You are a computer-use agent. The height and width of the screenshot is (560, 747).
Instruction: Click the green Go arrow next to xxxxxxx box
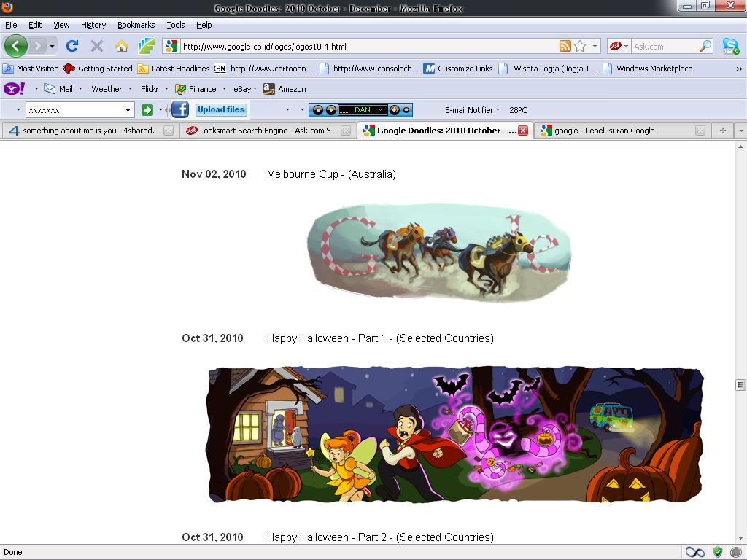pyautogui.click(x=147, y=110)
